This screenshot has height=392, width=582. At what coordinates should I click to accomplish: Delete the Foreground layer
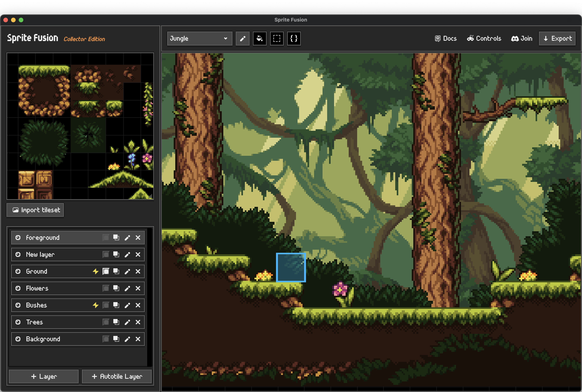(x=138, y=237)
